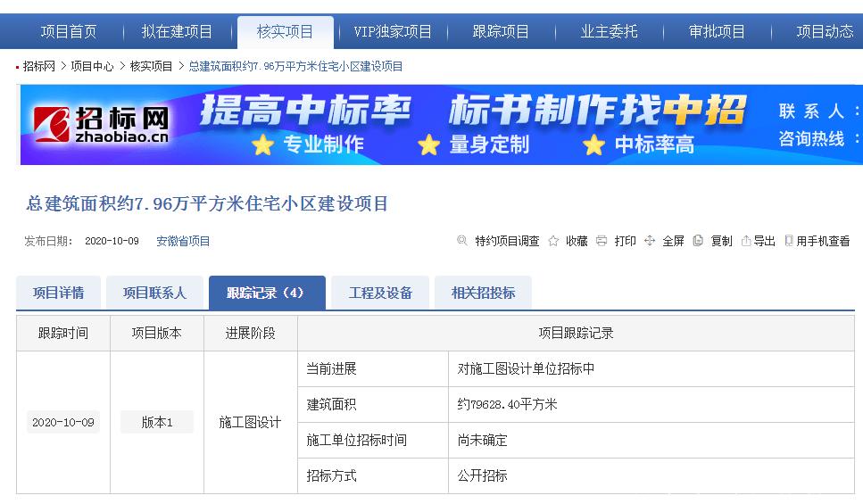Image resolution: width=863 pixels, height=504 pixels.
Task: Switch to the 项目详情 tab
Action: click(58, 293)
